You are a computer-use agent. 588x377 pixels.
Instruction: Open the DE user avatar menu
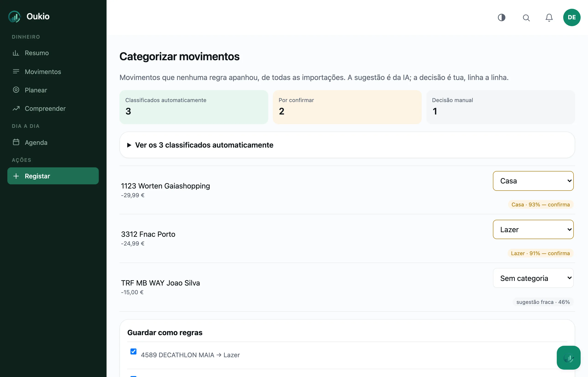pos(572,17)
